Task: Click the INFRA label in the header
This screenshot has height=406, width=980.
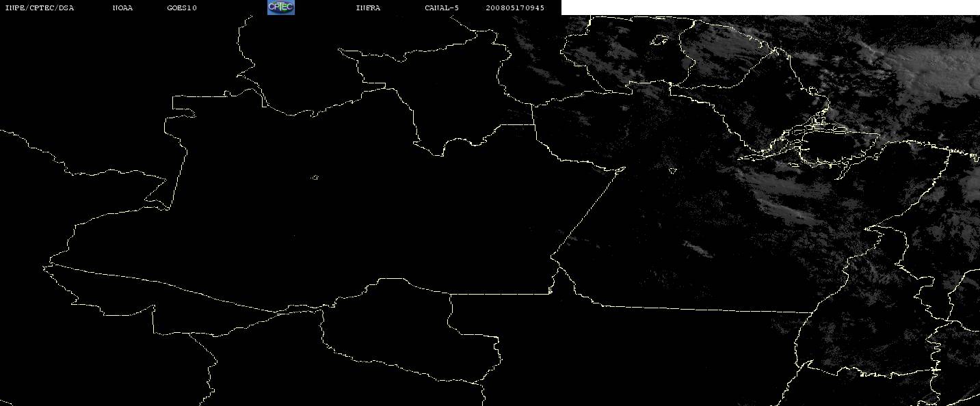Action: (x=368, y=8)
